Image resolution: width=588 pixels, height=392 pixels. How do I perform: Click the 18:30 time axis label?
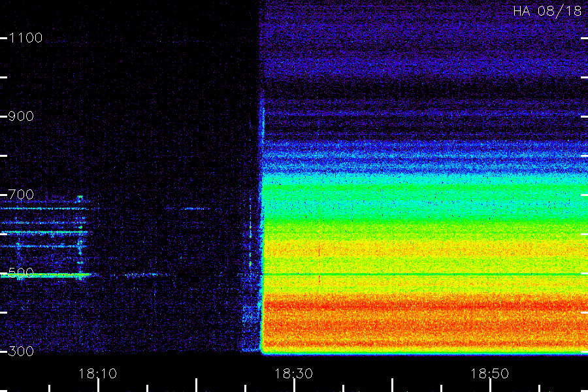click(x=293, y=374)
